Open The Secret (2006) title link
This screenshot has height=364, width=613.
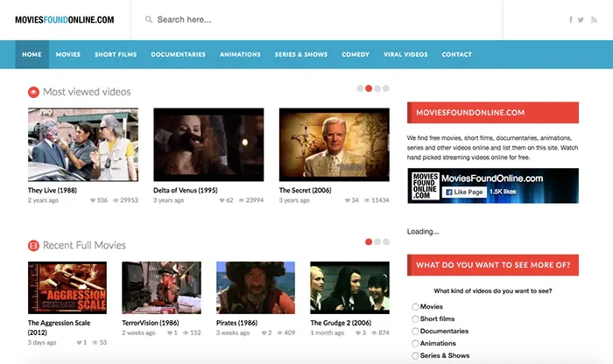click(305, 190)
